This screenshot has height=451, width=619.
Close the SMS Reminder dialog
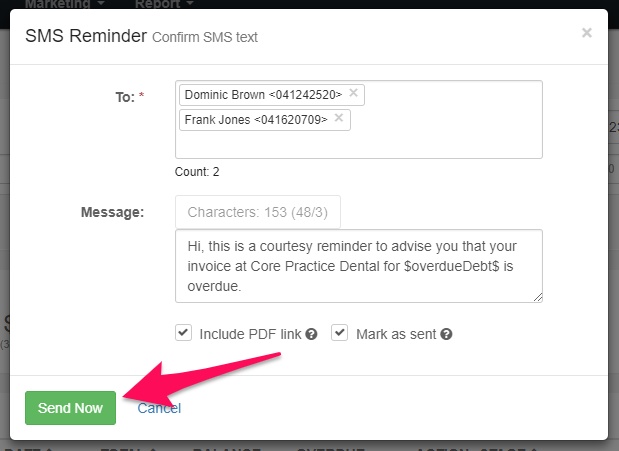click(587, 33)
